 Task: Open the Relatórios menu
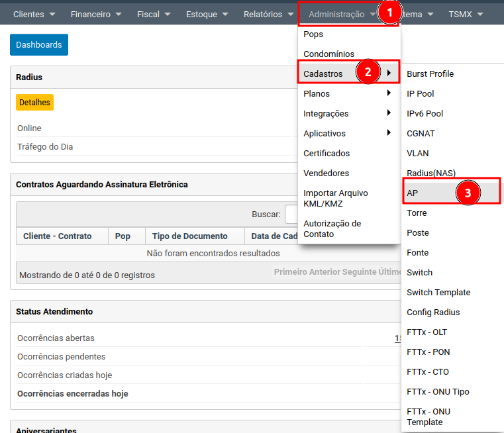[x=268, y=14]
